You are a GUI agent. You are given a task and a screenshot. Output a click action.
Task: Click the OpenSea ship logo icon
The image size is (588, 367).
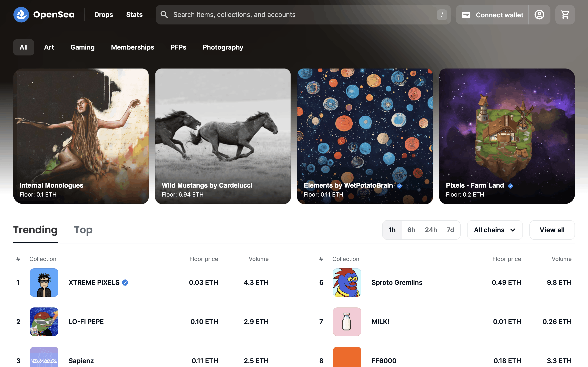tap(21, 14)
